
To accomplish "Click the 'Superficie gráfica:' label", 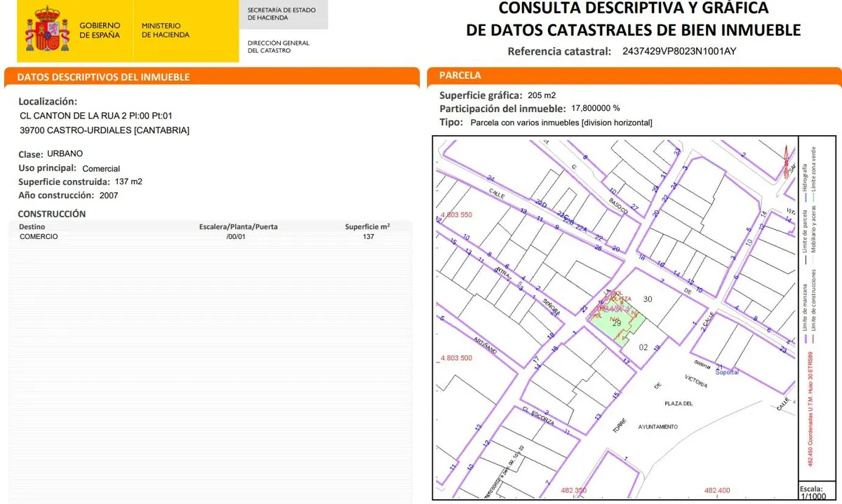I will coord(481,95).
